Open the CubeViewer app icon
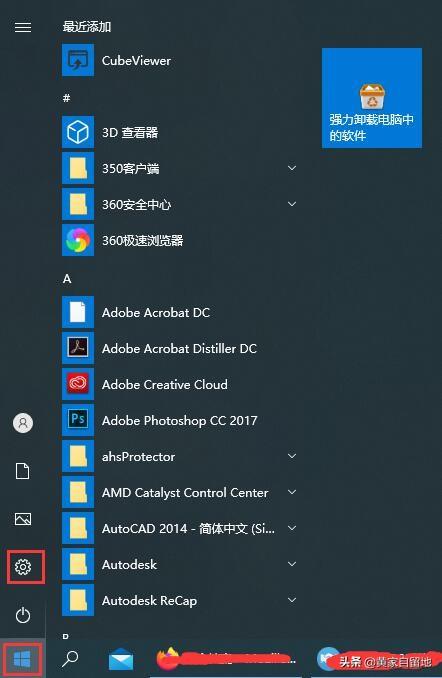Viewport: 442px width, 678px height. click(x=78, y=60)
